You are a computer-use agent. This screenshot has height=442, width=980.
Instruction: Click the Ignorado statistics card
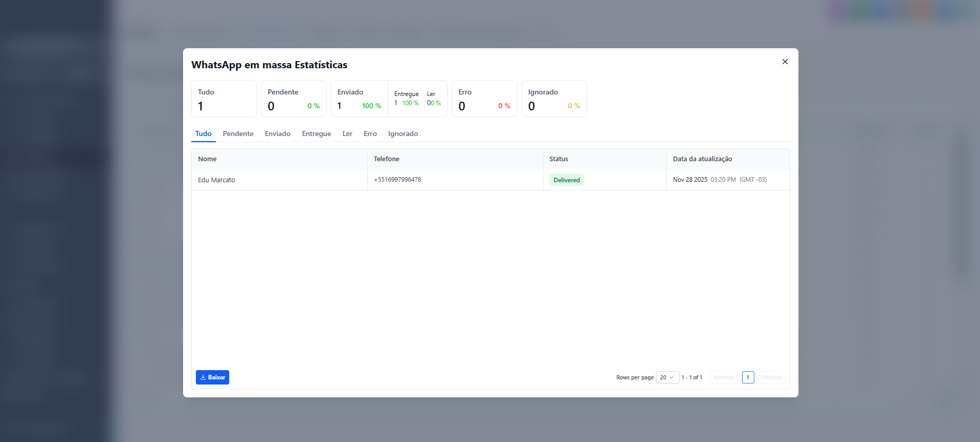[554, 99]
